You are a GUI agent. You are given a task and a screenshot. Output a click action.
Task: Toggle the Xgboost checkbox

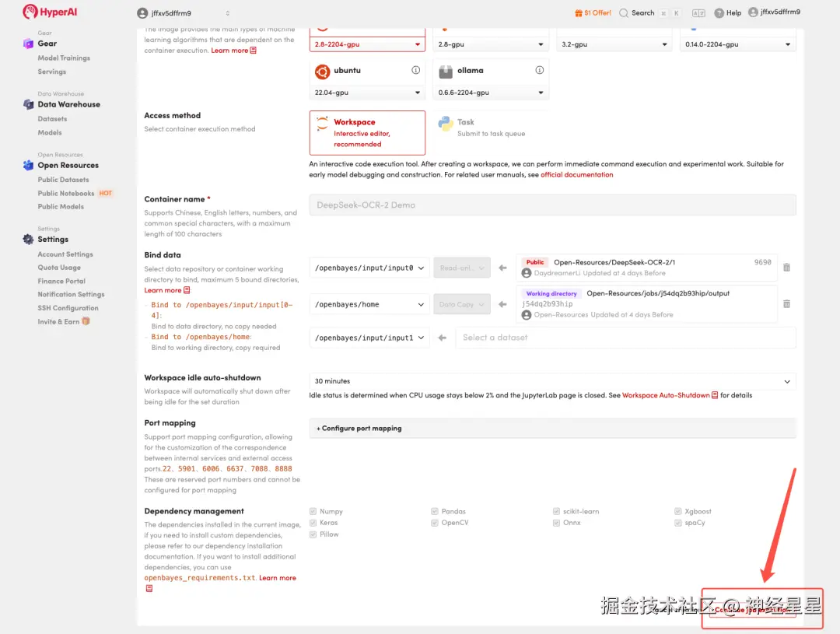click(678, 511)
